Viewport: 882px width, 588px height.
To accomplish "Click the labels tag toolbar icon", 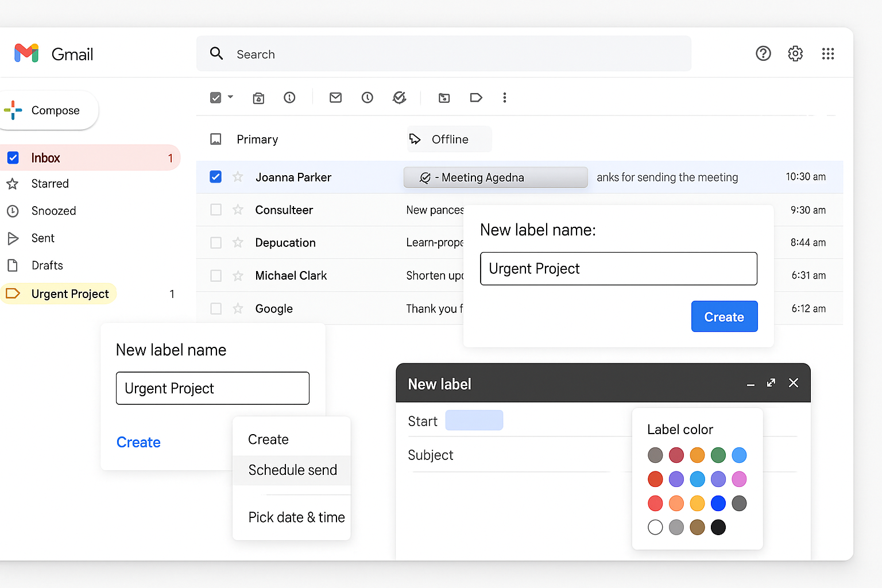I will click(476, 98).
